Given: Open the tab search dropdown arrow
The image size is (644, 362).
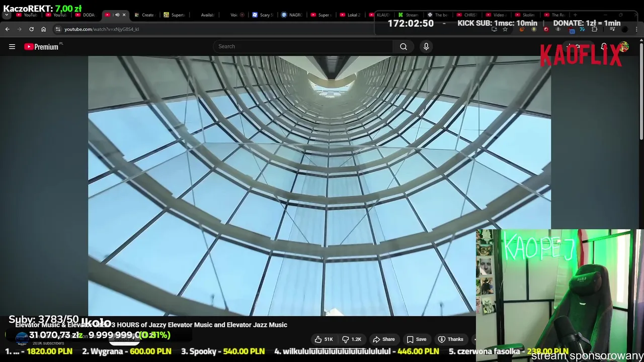Looking at the screenshot, I should (x=7, y=15).
